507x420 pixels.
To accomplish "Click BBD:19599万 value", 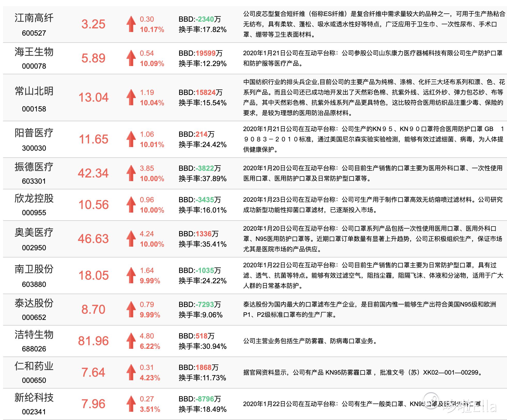I will 200,53.
